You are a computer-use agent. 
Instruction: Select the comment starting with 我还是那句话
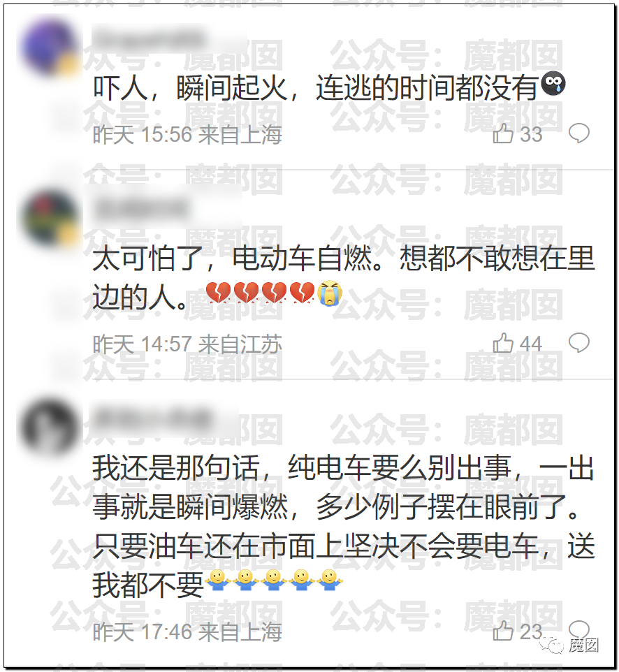pos(344,527)
